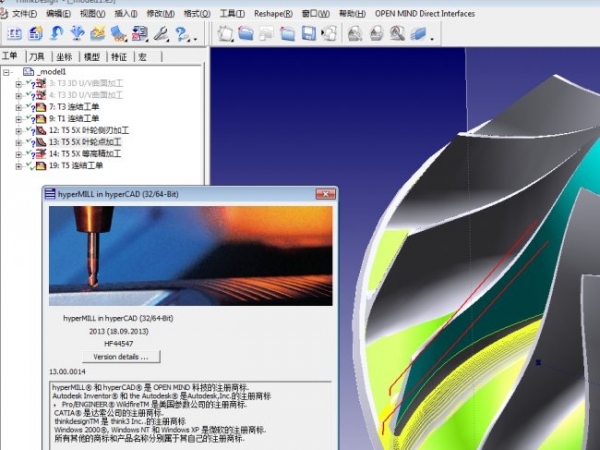Click the new document toolbar icon
The width and height of the screenshot is (600, 450).
coord(225,34)
